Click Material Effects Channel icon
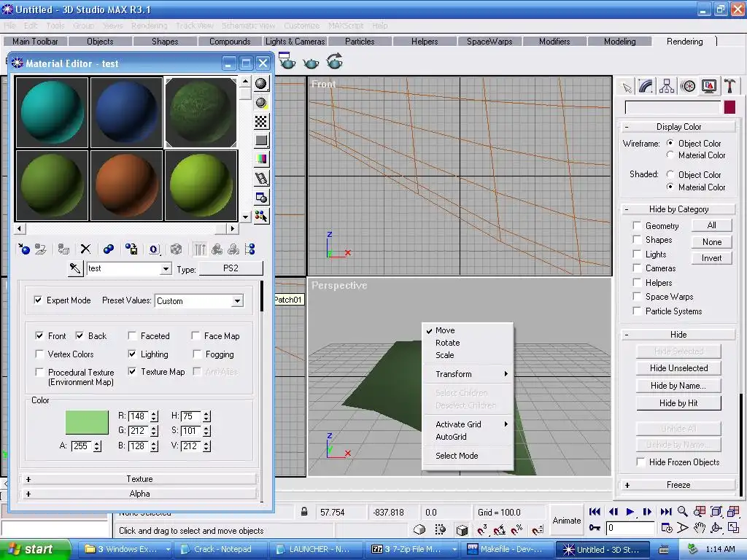Image resolution: width=747 pixels, height=560 pixels. coord(154,249)
